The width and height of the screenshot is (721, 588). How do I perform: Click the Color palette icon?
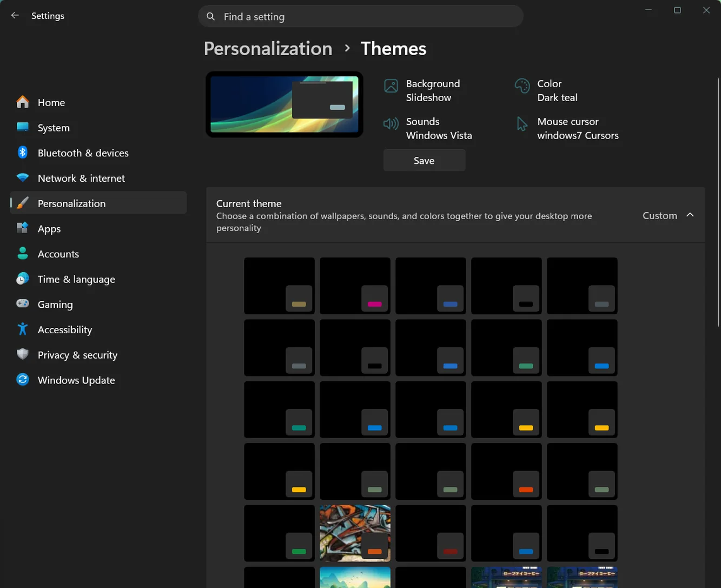[x=522, y=86]
